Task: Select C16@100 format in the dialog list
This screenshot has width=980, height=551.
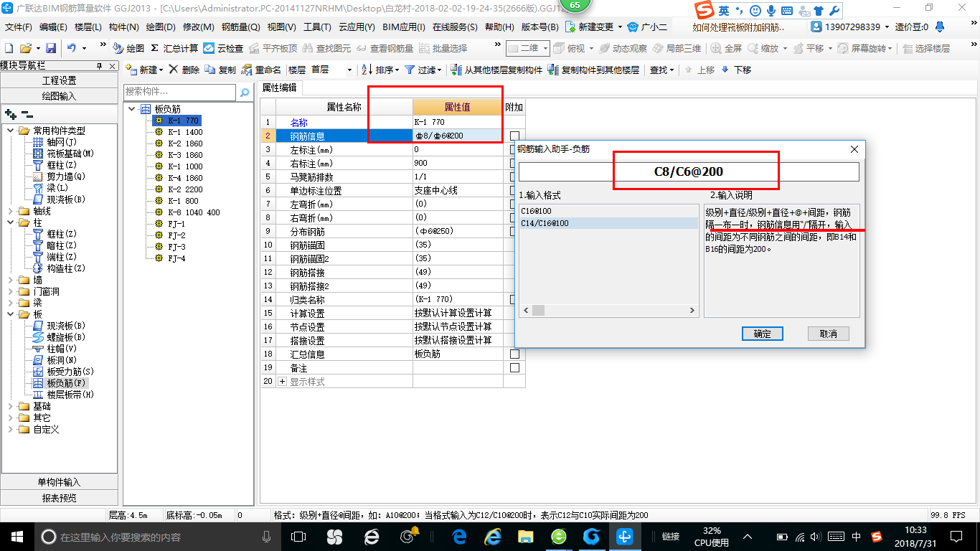Action: [608, 212]
